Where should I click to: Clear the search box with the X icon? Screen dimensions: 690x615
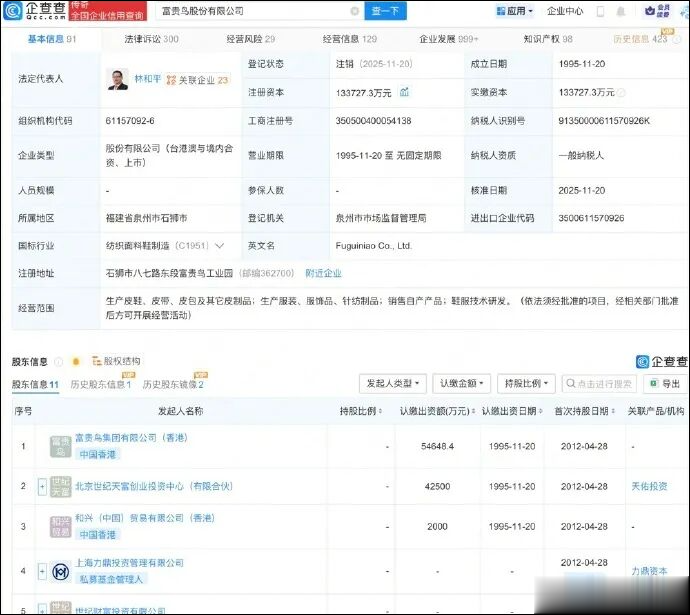[354, 11]
